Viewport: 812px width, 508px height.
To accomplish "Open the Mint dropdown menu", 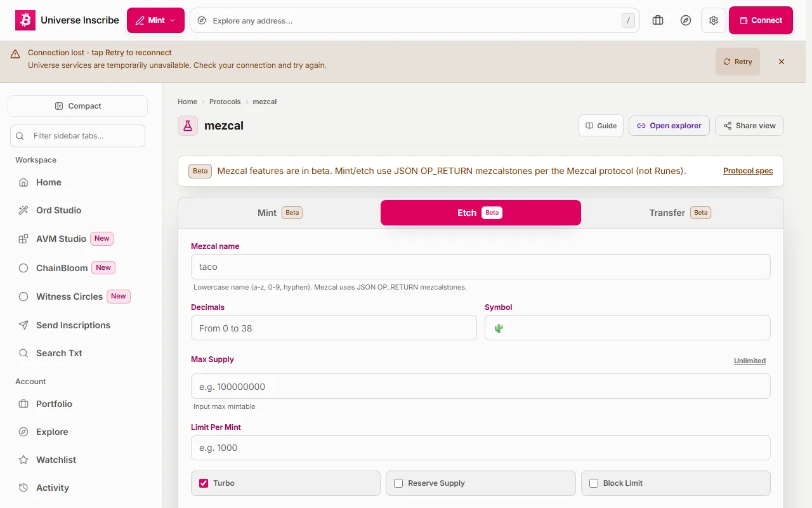I will 155,20.
